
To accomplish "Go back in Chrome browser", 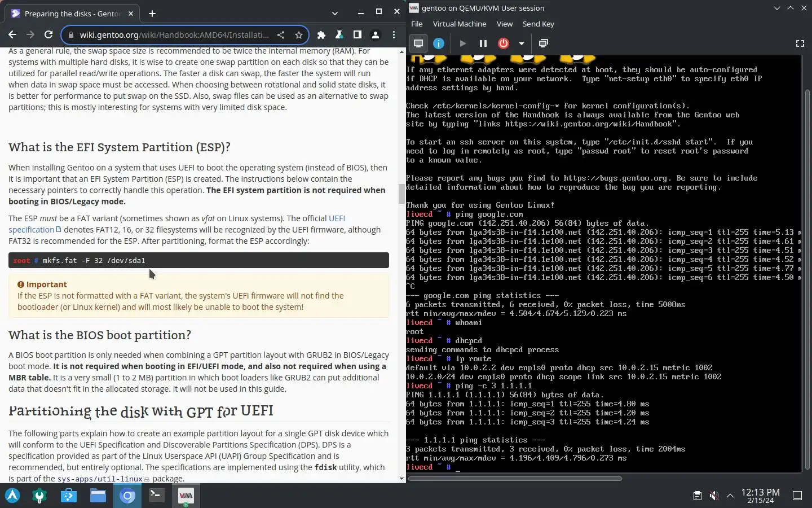I will [12, 35].
